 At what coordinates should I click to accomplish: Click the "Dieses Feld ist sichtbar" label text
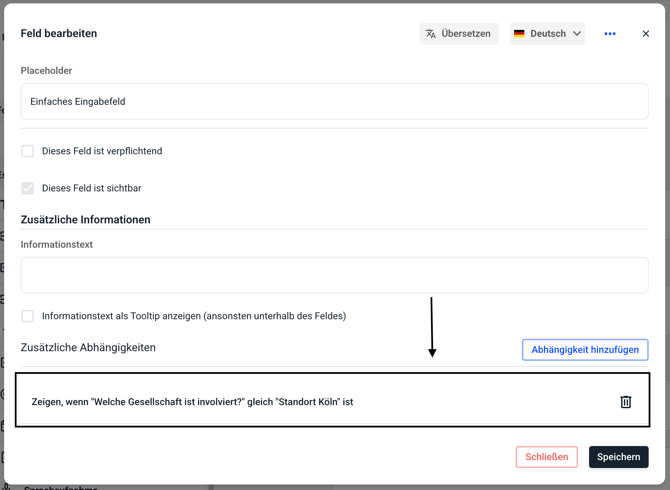point(91,188)
